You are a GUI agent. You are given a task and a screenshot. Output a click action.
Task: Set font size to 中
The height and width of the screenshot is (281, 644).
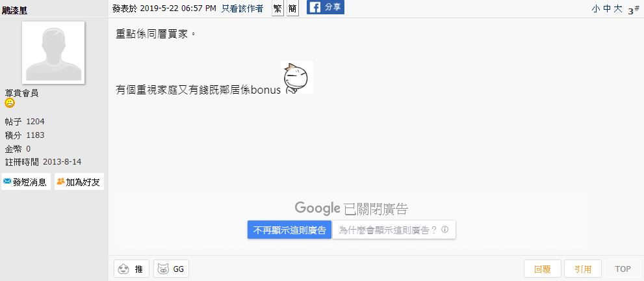pos(606,8)
